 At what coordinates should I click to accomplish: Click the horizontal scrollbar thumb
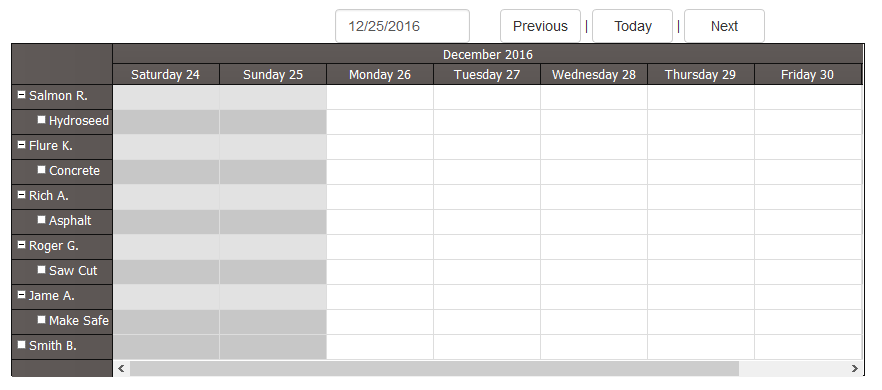coord(434,369)
